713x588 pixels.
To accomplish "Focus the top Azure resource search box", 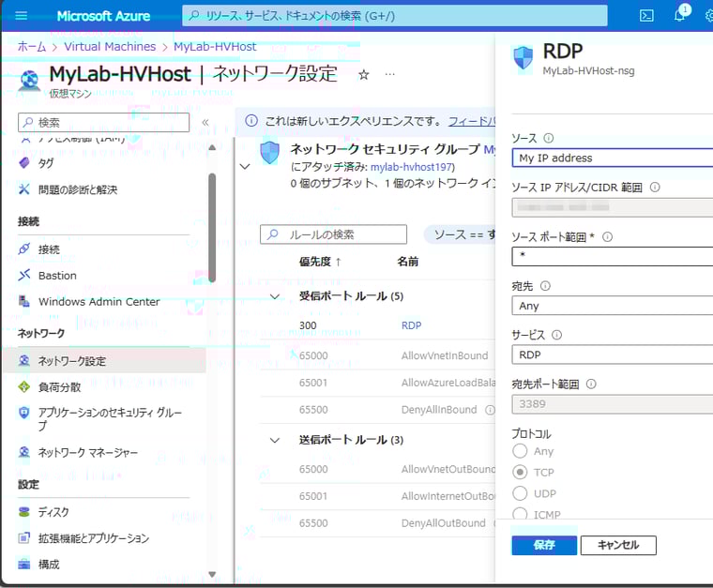I will 395,16.
